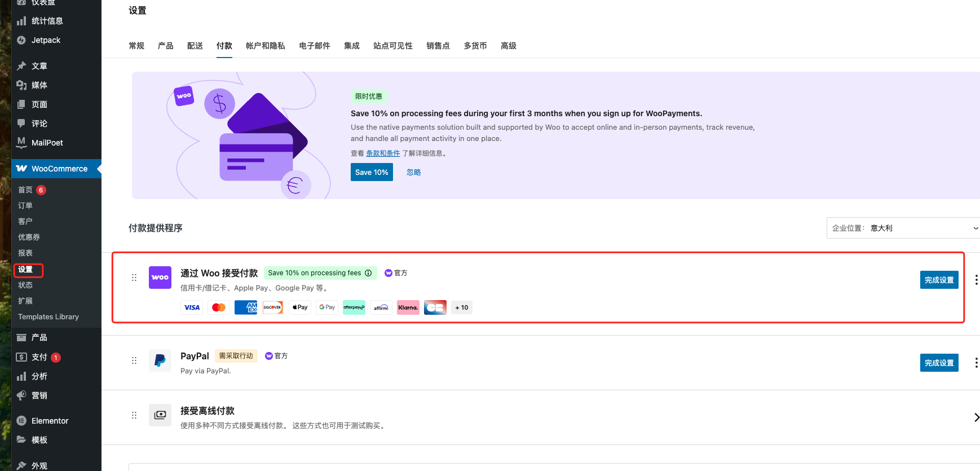The width and height of the screenshot is (980, 471).
Task: Open the 帐户和隐私 tab
Action: 265,46
